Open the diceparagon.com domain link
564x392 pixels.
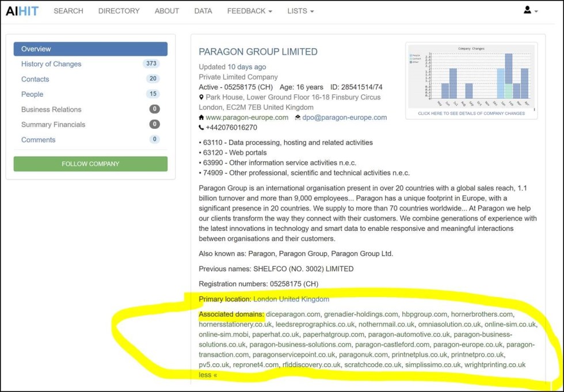tap(293, 314)
